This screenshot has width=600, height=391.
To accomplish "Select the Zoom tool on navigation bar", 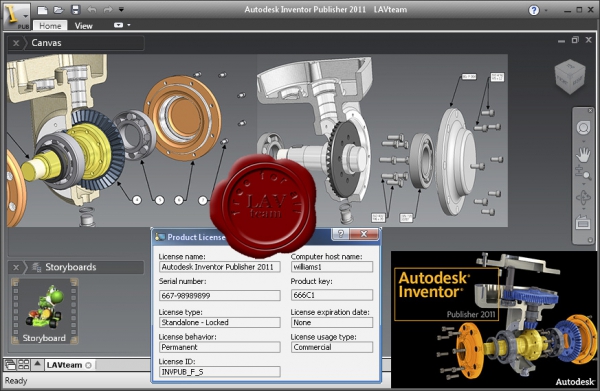I will click(583, 173).
